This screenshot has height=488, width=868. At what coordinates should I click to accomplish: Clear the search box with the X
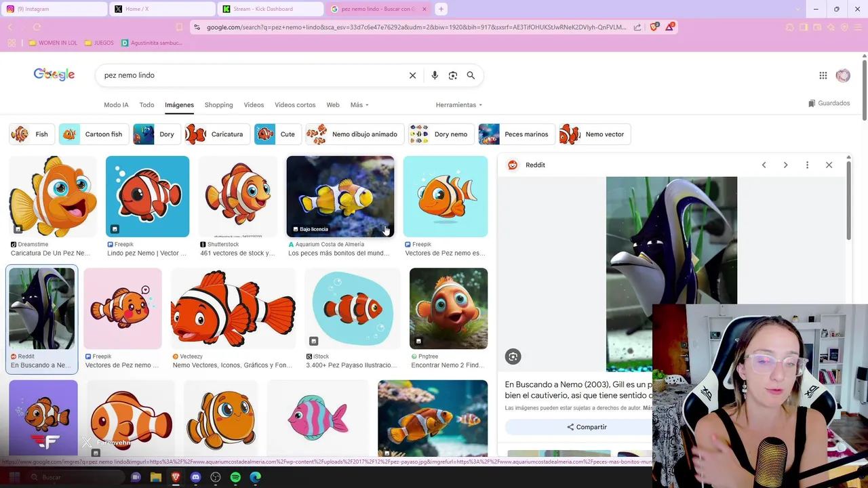(412, 75)
